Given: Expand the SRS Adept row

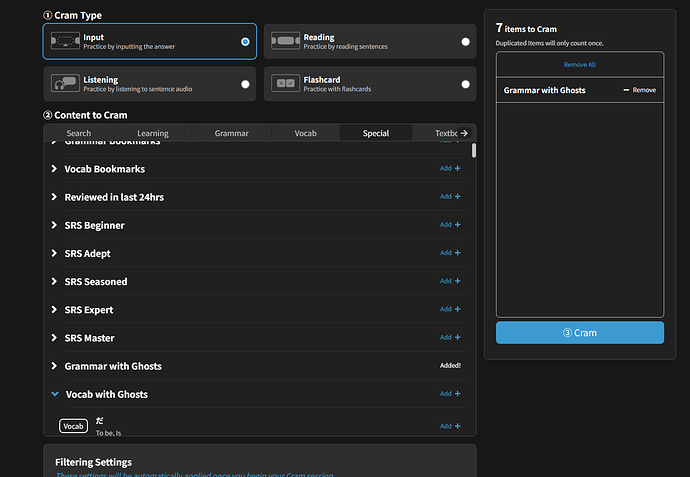Looking at the screenshot, I should 54,253.
